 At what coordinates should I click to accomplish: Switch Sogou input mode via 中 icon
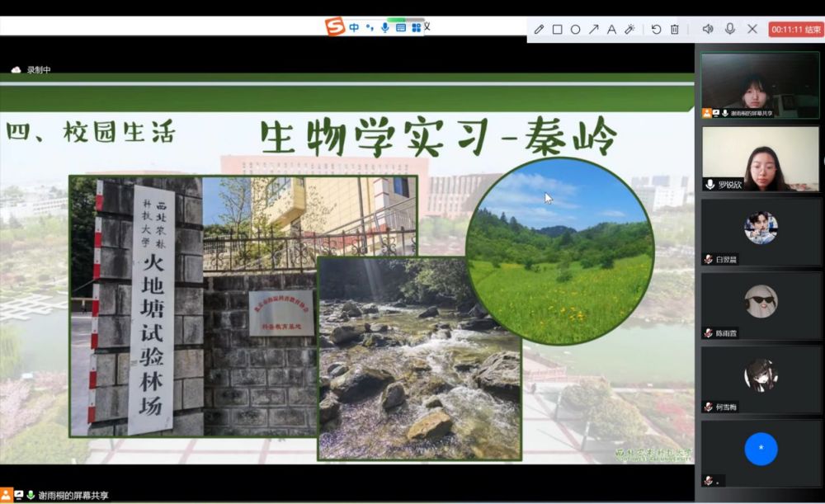354,27
